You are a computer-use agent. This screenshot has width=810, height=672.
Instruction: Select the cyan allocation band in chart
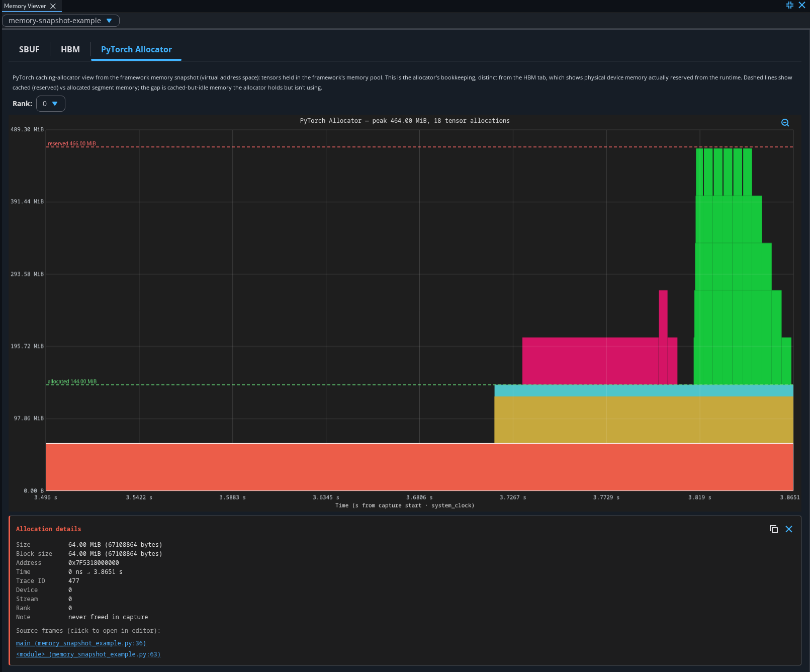[x=644, y=391]
